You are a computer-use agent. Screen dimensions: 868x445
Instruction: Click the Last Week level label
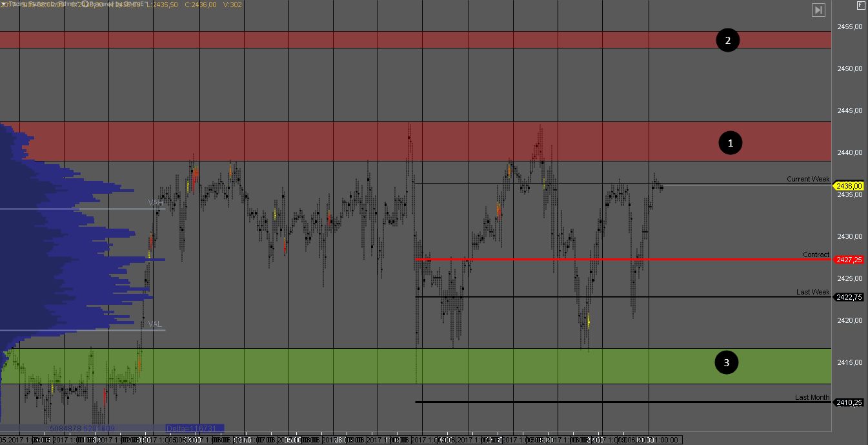pyautogui.click(x=812, y=292)
